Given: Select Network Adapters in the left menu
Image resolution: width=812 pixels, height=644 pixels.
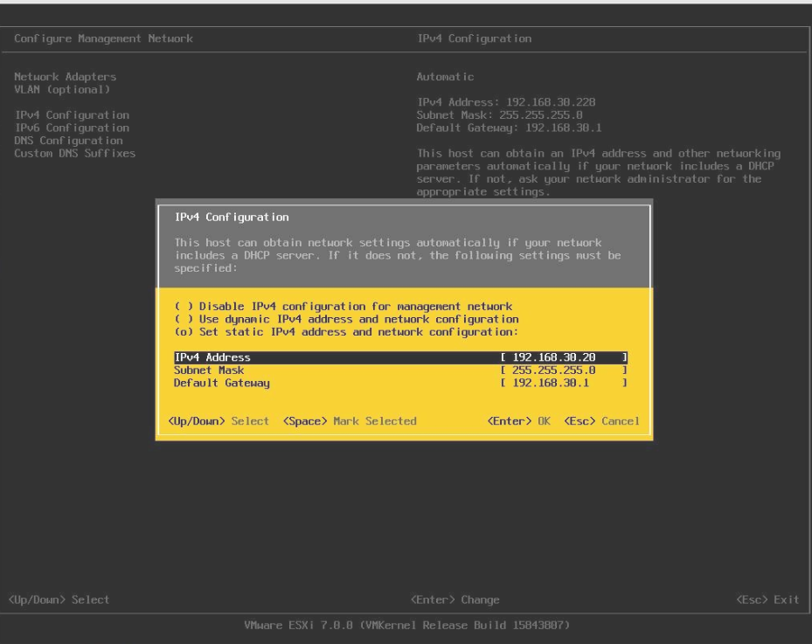Looking at the screenshot, I should click(x=66, y=77).
